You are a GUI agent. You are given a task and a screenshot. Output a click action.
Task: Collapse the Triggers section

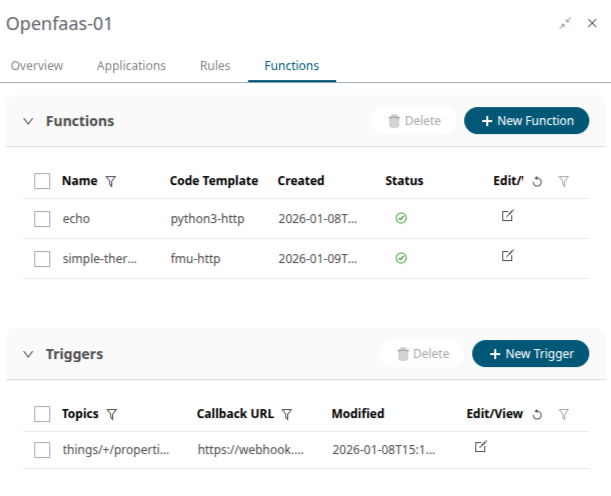click(x=28, y=354)
